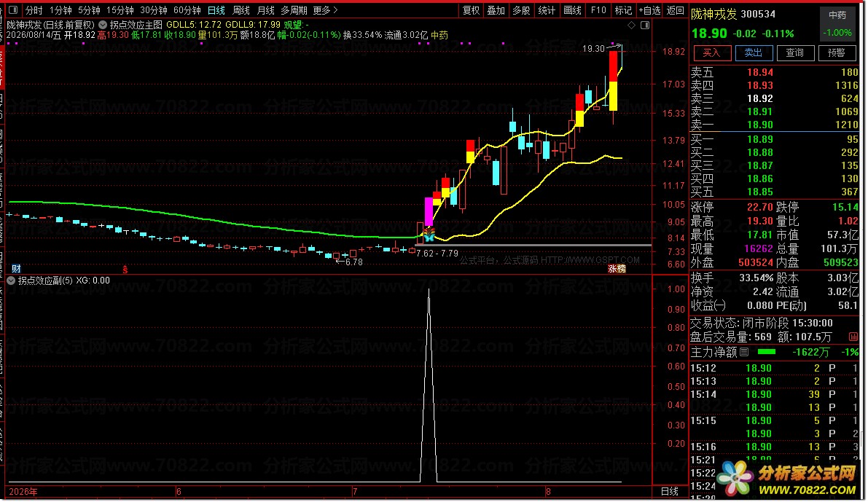The width and height of the screenshot is (868, 502).
Task: Open 多股 multi-stock view
Action: [x=522, y=10]
